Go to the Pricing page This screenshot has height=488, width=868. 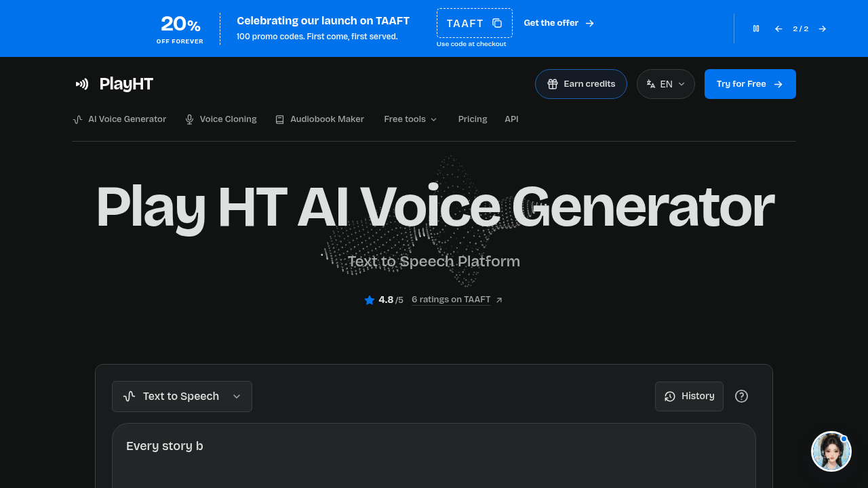point(473,119)
